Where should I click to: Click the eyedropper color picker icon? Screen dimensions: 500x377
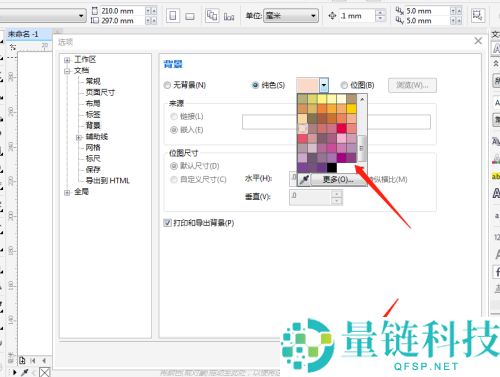[304, 180]
